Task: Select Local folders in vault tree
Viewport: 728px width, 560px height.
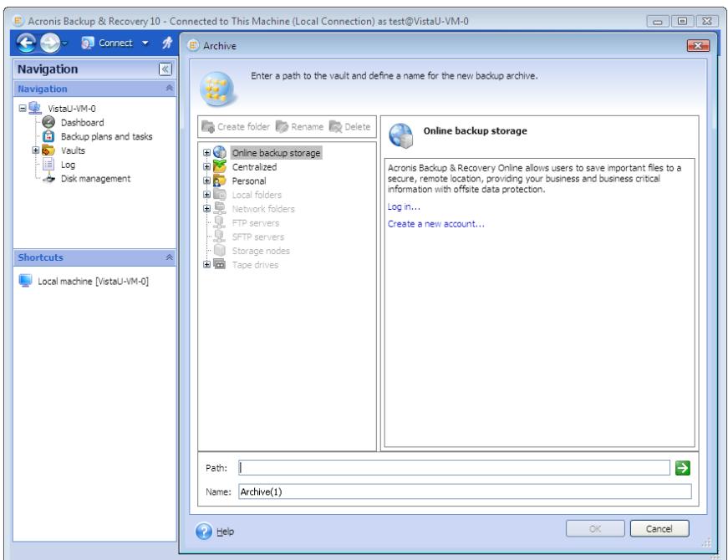Action: (257, 195)
